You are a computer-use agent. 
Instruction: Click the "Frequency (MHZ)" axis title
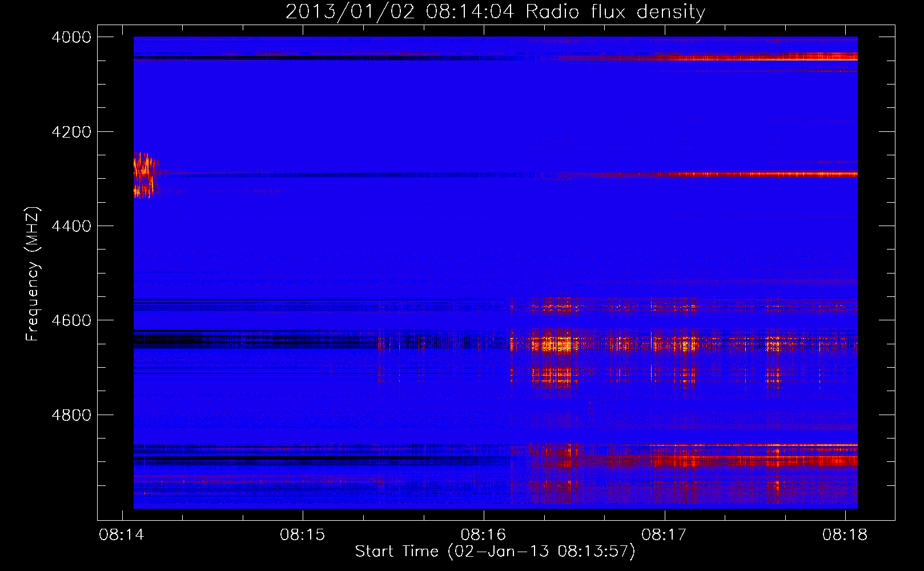(33, 274)
